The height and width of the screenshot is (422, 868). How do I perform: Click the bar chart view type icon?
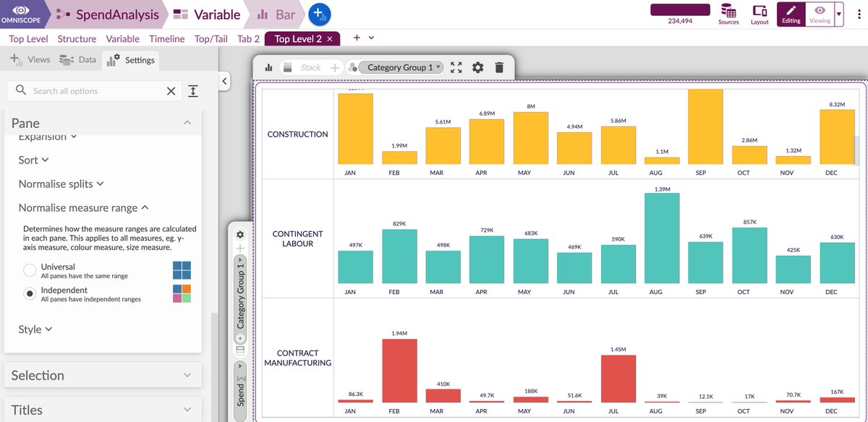click(268, 67)
